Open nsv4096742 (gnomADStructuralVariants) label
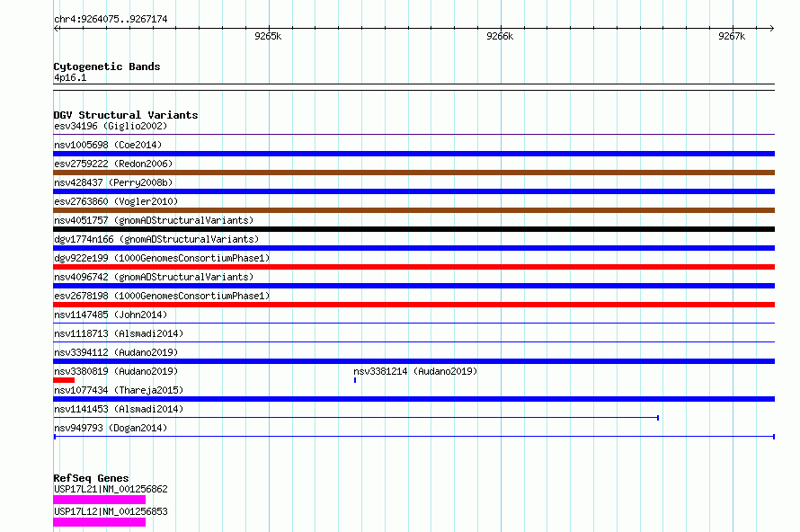800x532 pixels. (x=154, y=277)
